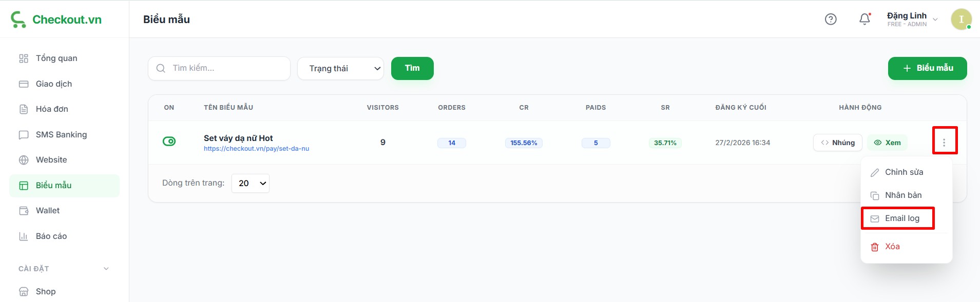
Task: Open the Wallet page
Action: [48, 211]
